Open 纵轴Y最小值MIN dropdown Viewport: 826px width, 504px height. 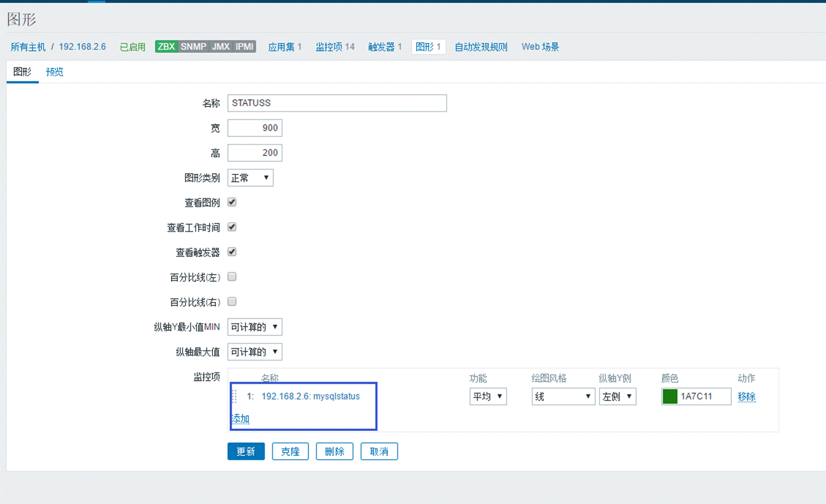click(255, 327)
